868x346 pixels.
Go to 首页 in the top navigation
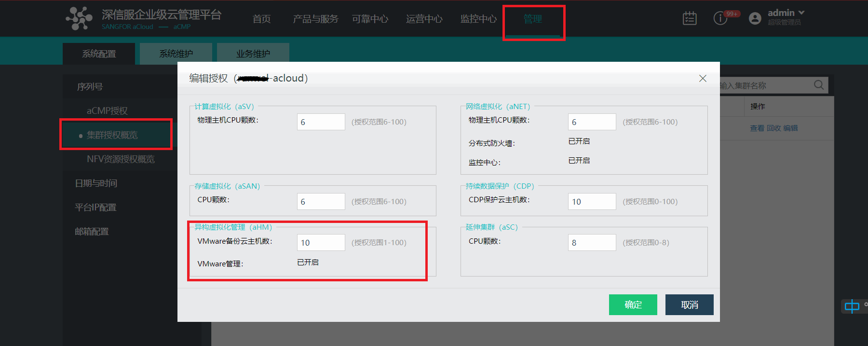pos(262,19)
